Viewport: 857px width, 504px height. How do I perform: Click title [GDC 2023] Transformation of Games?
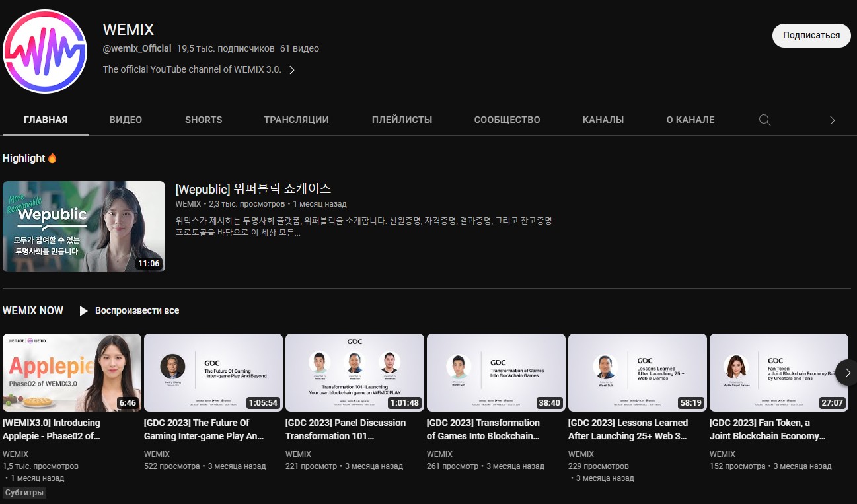click(484, 429)
